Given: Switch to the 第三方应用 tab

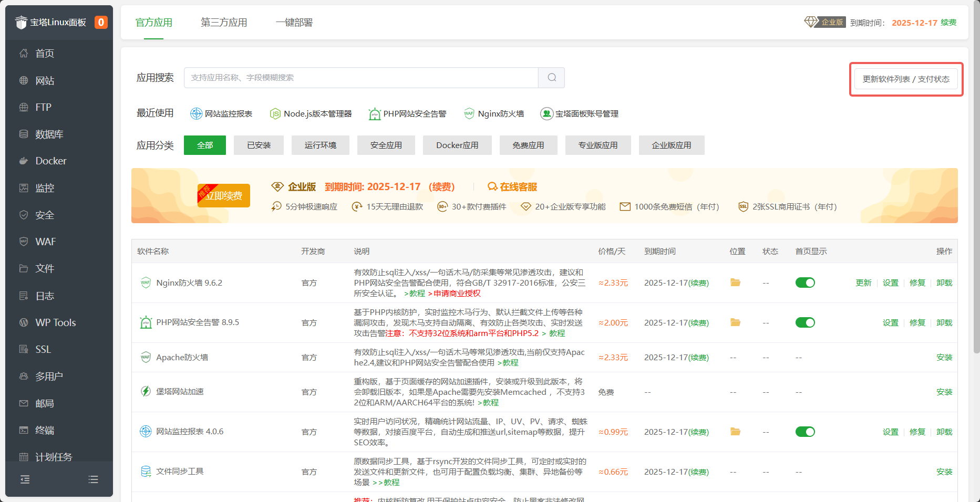Looking at the screenshot, I should [x=223, y=23].
